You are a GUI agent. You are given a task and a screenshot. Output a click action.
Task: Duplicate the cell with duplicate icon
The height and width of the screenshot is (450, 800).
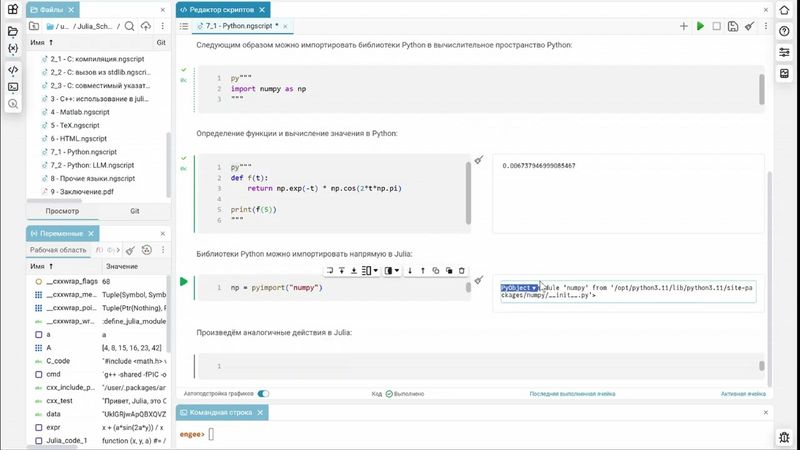[x=449, y=270]
